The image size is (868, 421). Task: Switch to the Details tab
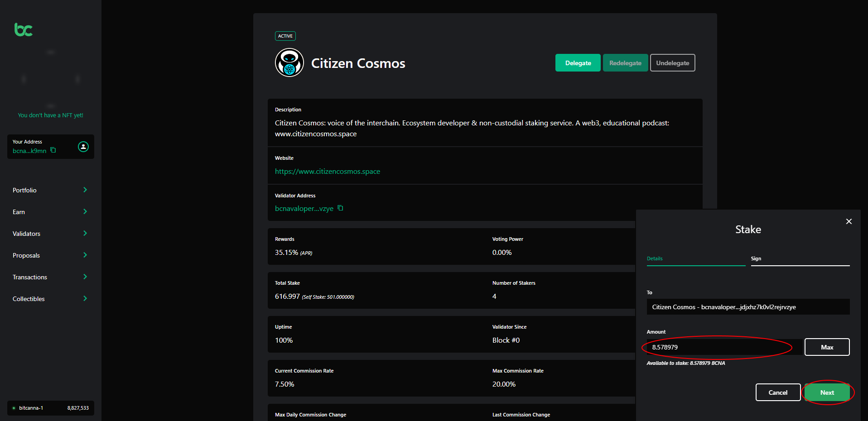click(696, 259)
